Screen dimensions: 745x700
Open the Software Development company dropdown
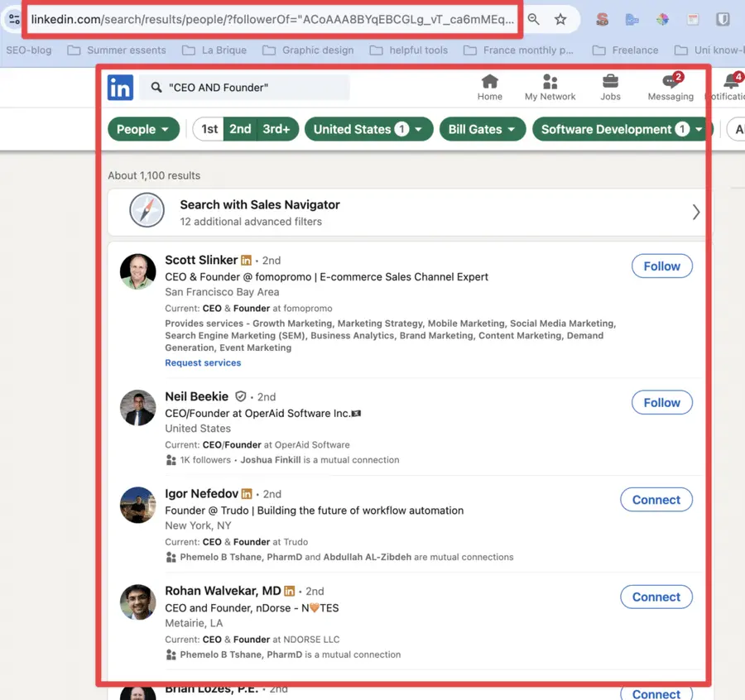tap(620, 129)
